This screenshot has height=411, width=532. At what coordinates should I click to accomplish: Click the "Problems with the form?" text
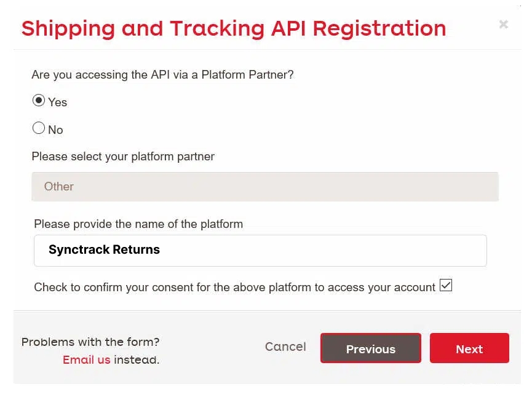(x=90, y=342)
